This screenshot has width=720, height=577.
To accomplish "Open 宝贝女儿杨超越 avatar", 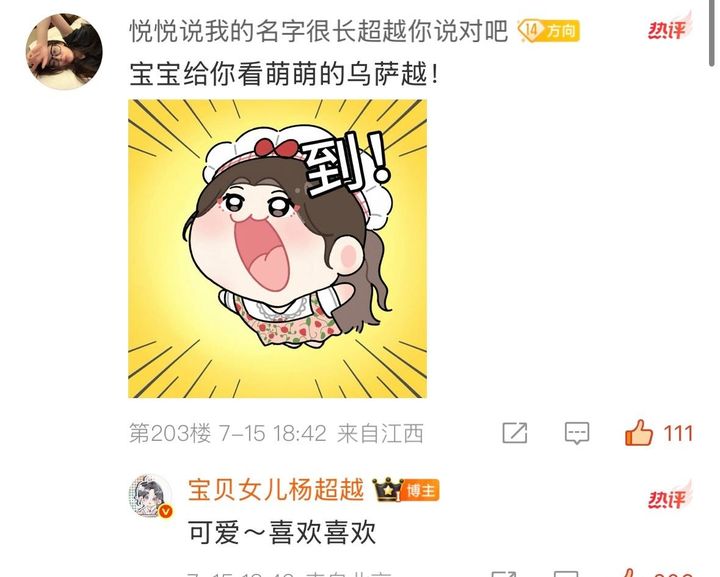I will (x=150, y=496).
